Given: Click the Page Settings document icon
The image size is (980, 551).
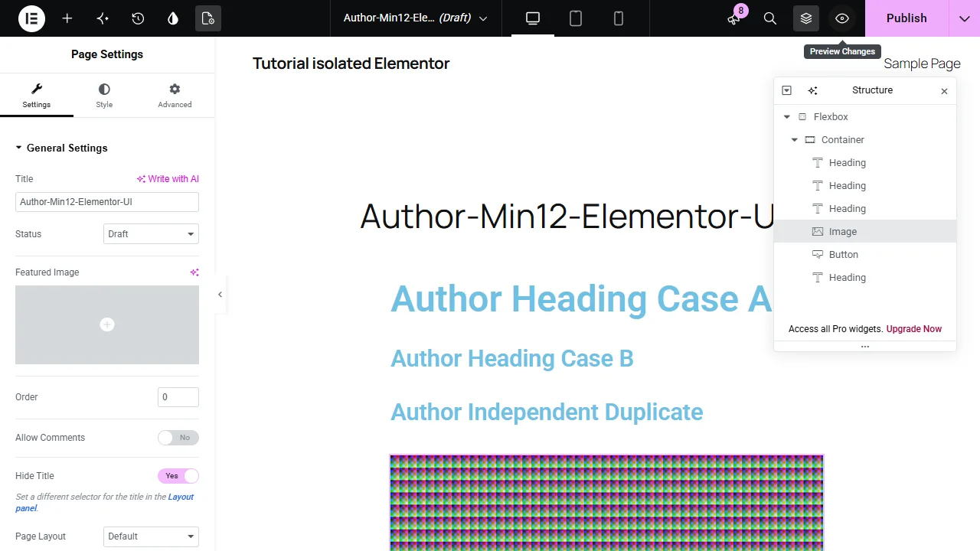Looking at the screenshot, I should [208, 18].
